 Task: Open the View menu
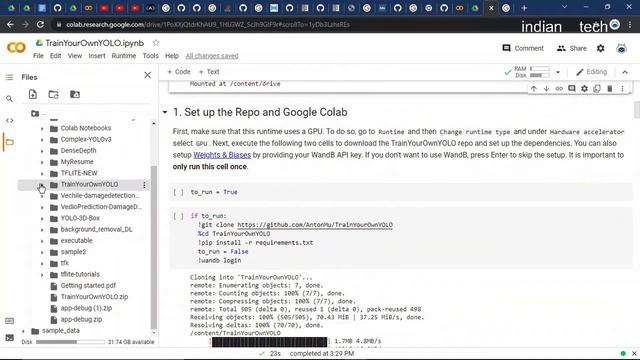(x=75, y=56)
